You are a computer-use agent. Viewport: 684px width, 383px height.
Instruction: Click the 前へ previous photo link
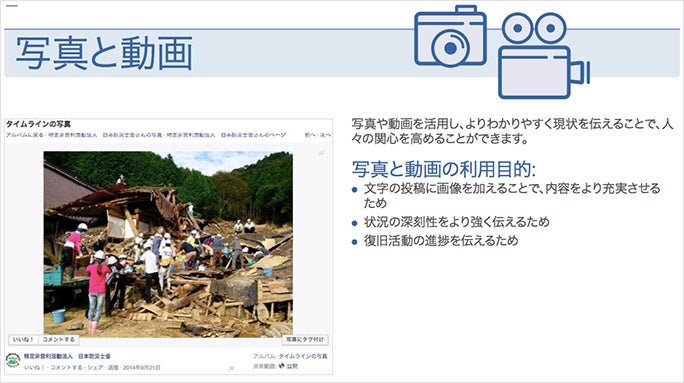point(309,135)
